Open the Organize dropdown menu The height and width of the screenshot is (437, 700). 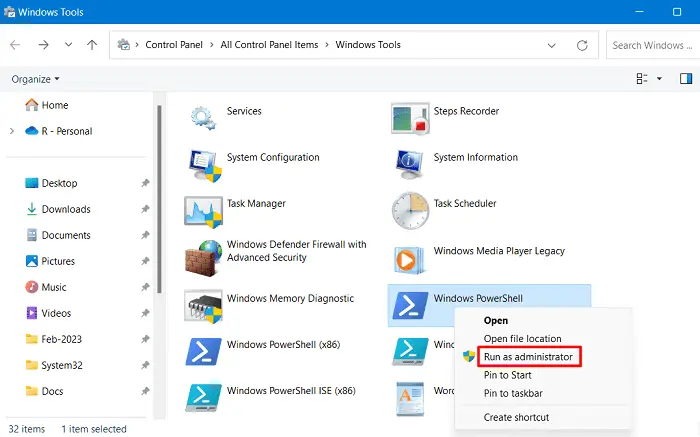pos(36,79)
